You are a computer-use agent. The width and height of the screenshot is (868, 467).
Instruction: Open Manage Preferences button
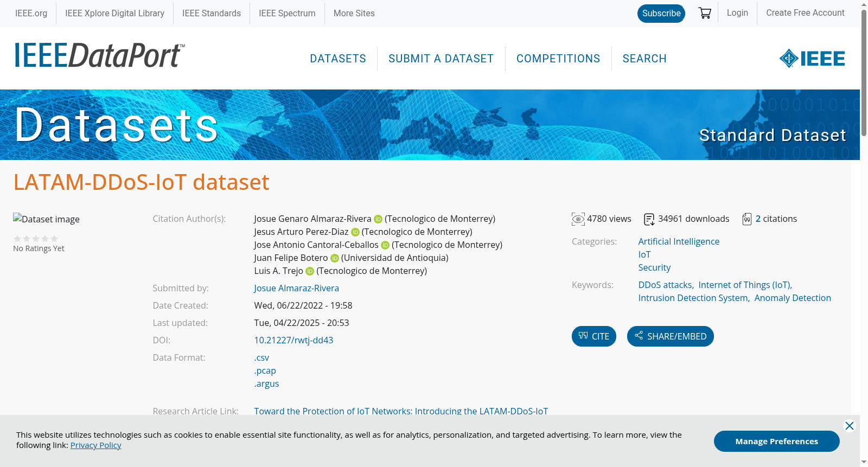coord(777,441)
